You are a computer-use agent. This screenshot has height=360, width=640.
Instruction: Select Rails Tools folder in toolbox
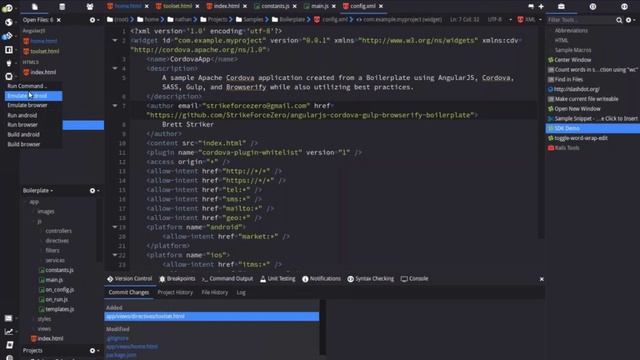pyautogui.click(x=563, y=148)
